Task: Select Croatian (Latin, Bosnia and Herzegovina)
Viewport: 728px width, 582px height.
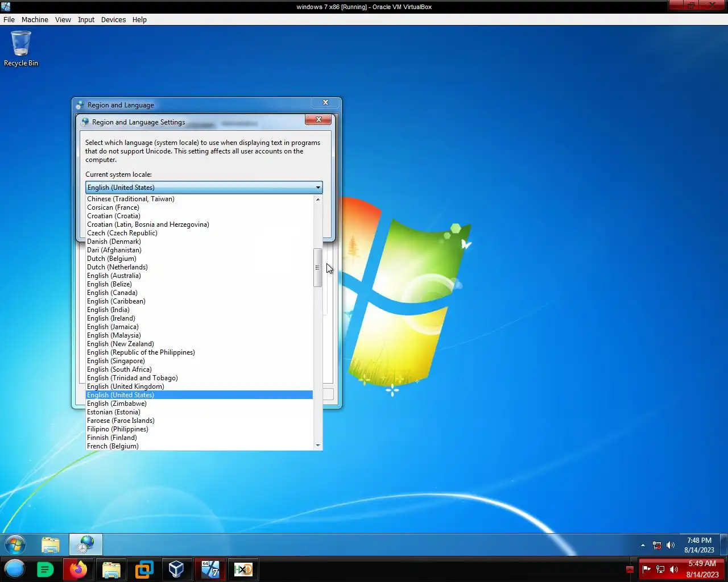Action: point(199,225)
